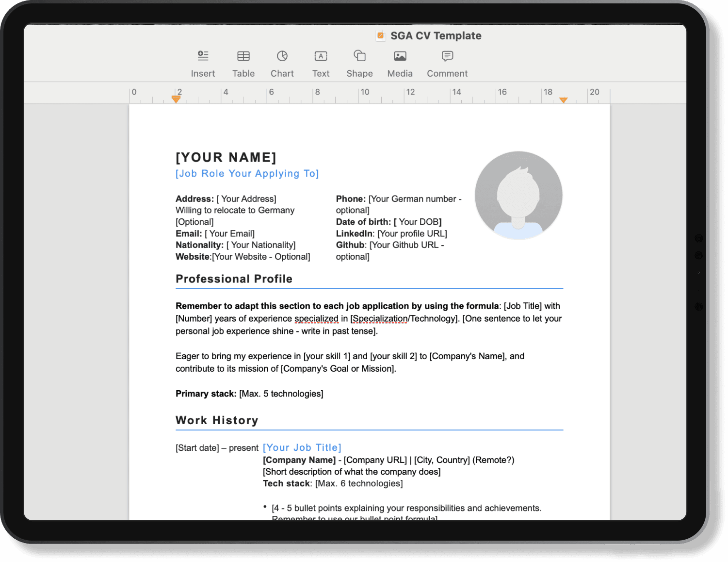Select the left indent marker on ruler

coord(176,99)
